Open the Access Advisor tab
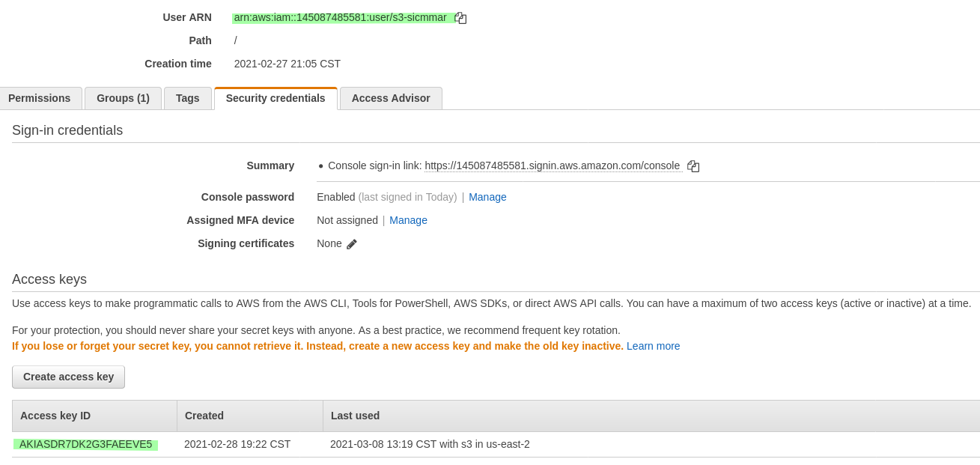980x465 pixels. click(x=391, y=98)
